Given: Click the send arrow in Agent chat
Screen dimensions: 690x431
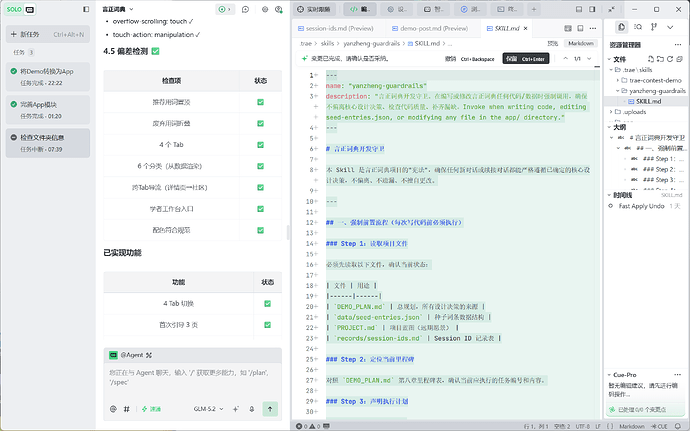Looking at the screenshot, I should tap(270, 409).
